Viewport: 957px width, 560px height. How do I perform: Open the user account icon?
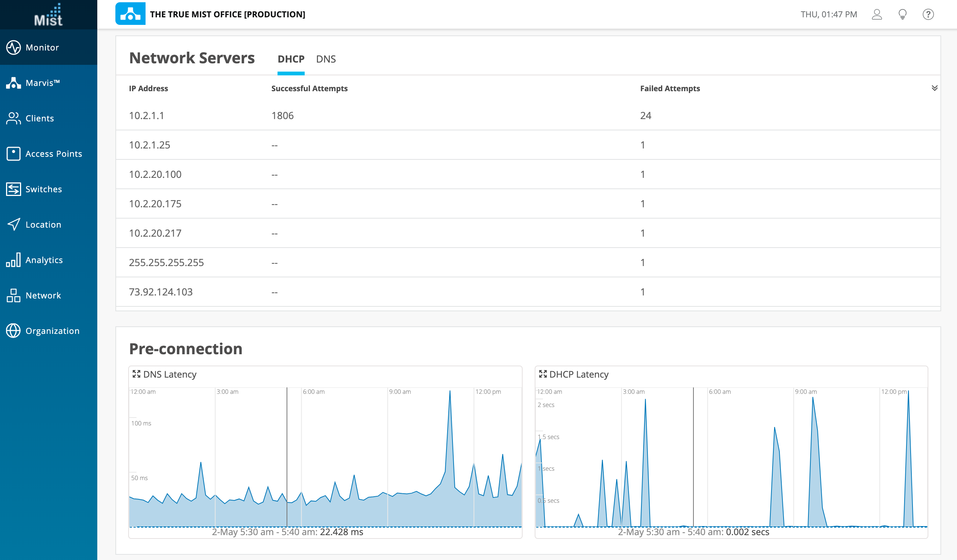[876, 14]
